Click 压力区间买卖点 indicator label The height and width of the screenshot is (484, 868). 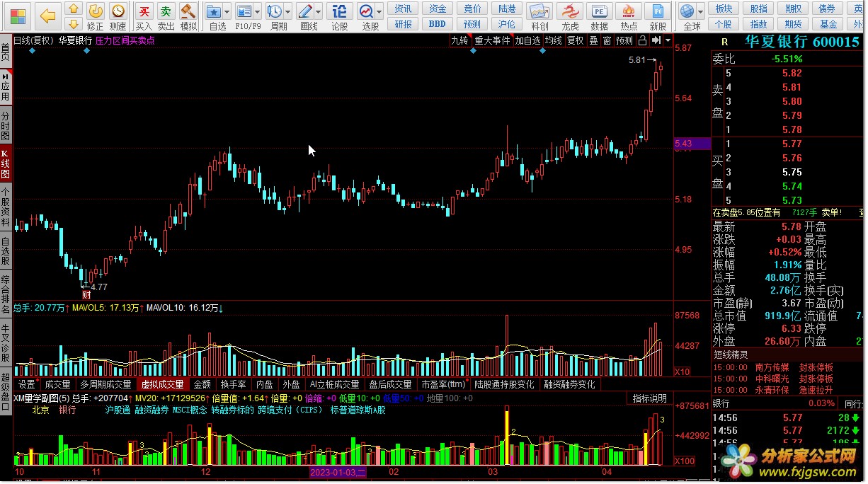click(x=125, y=40)
